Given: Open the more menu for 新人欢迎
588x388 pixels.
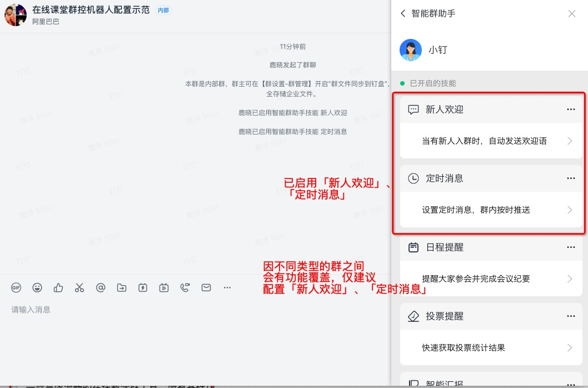Looking at the screenshot, I should 571,110.
